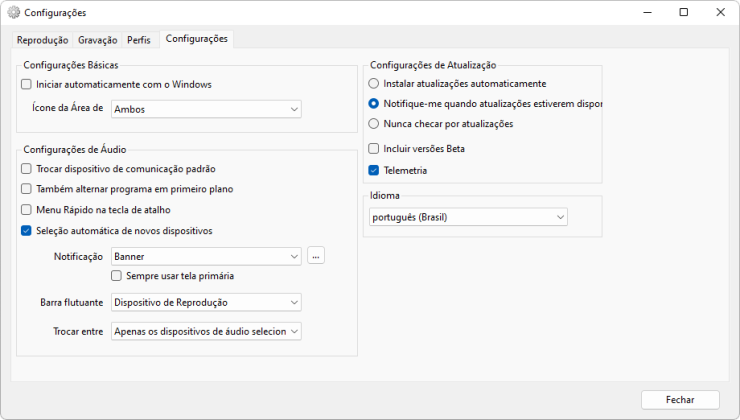This screenshot has width=740, height=420.
Task: Close the Configurações window with X
Action: [720, 12]
